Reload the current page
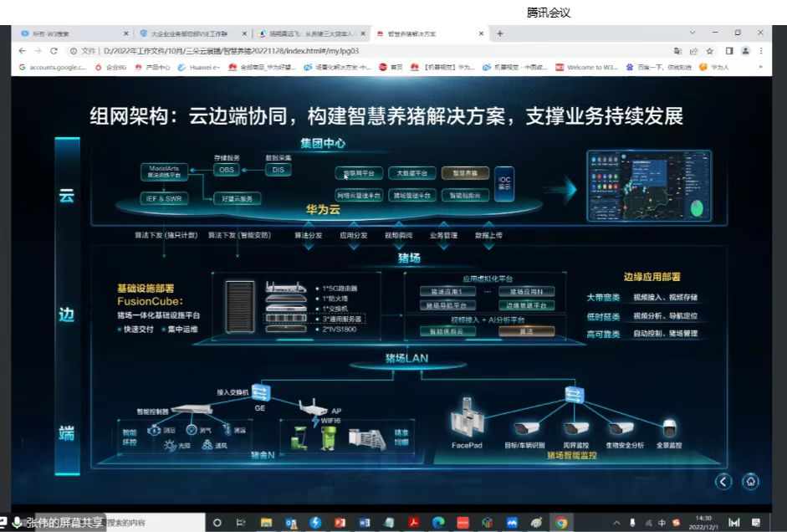 54,51
